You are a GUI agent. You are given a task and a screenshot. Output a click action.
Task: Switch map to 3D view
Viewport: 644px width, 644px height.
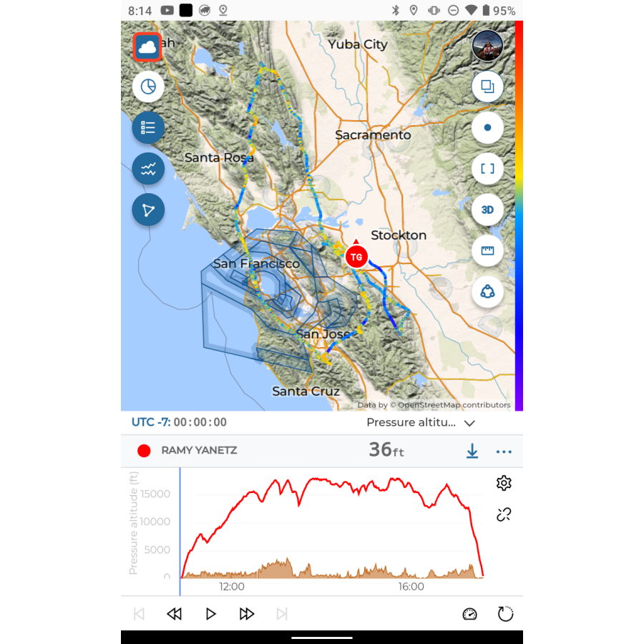pyautogui.click(x=487, y=210)
